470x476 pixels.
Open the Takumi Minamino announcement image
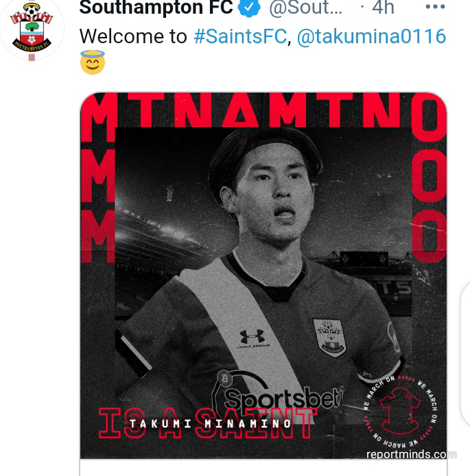(x=263, y=275)
